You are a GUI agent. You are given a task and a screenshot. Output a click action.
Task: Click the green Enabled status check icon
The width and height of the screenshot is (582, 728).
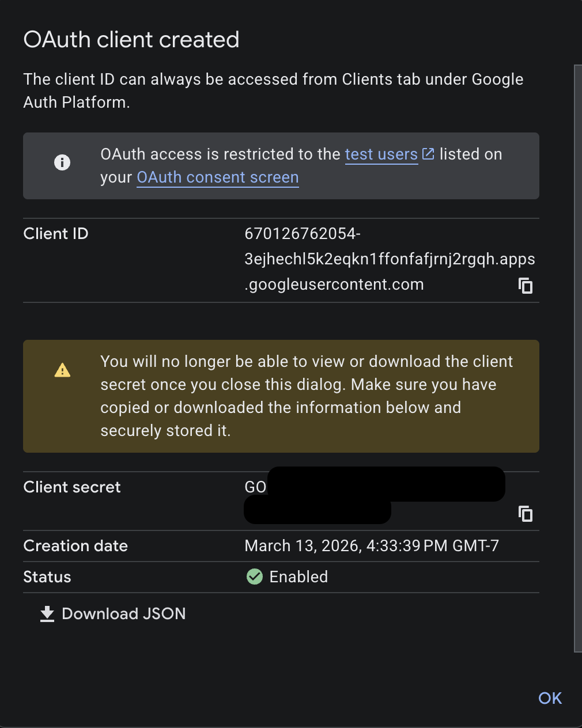point(254,577)
